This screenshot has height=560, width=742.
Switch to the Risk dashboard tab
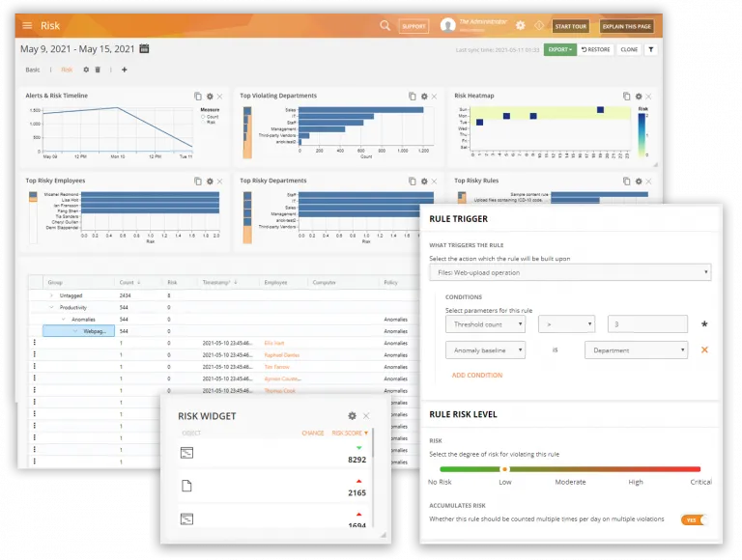(67, 70)
